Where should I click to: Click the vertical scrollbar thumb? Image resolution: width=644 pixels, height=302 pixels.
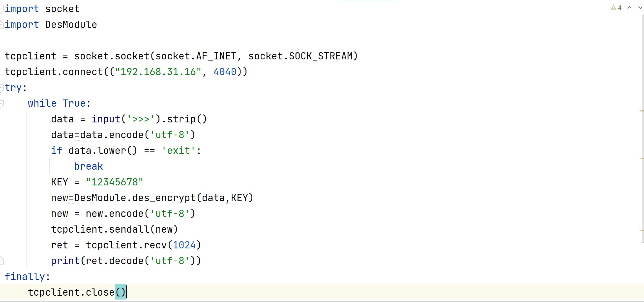pos(642,127)
